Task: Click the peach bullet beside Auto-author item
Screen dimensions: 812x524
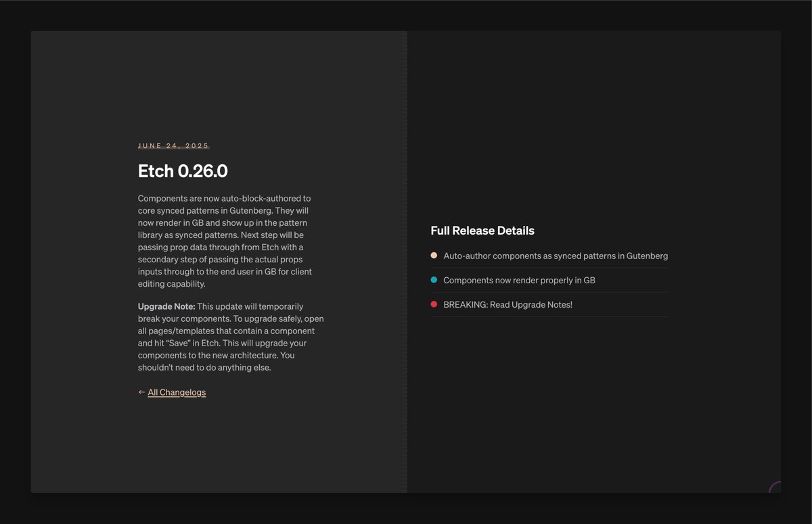Action: tap(434, 256)
